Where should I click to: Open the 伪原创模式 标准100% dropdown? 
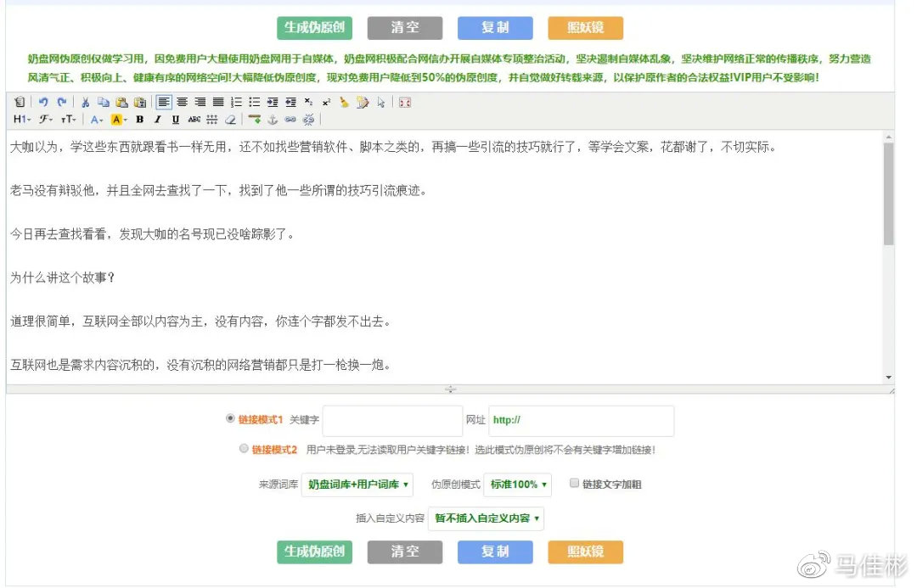[517, 484]
